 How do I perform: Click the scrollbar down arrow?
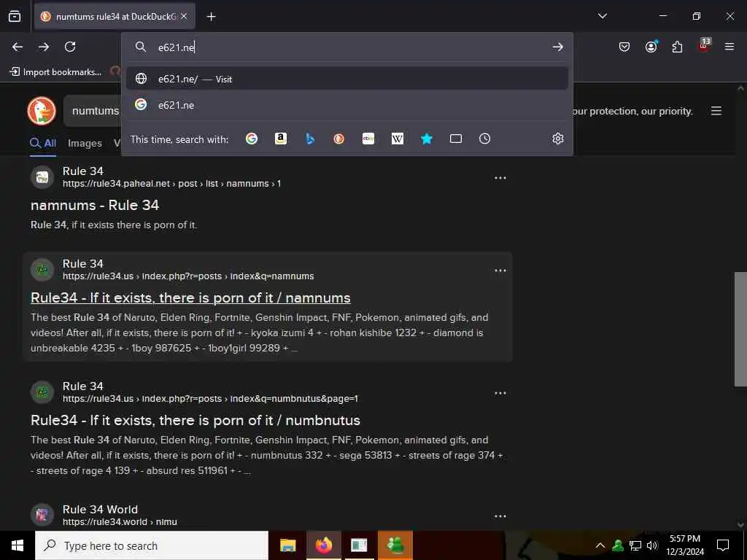click(740, 524)
